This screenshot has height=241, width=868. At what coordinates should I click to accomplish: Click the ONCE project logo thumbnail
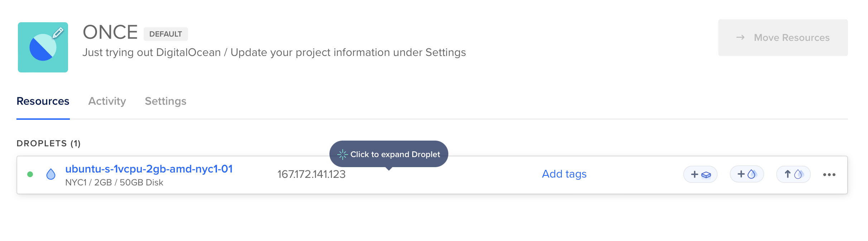point(43,48)
